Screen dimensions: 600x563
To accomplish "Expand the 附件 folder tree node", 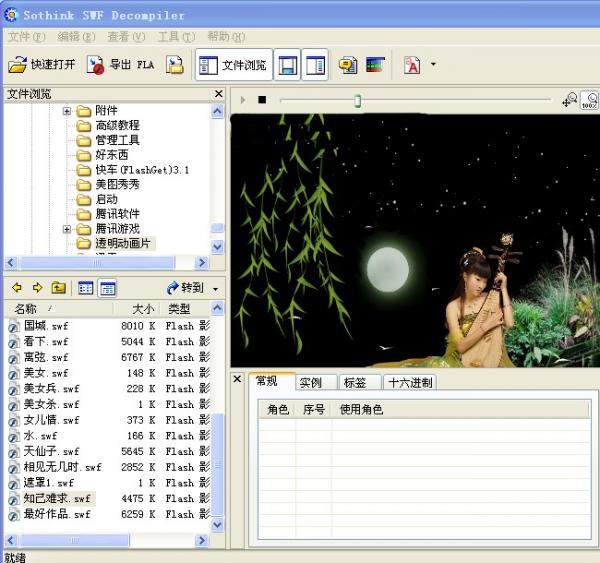I will pos(67,111).
